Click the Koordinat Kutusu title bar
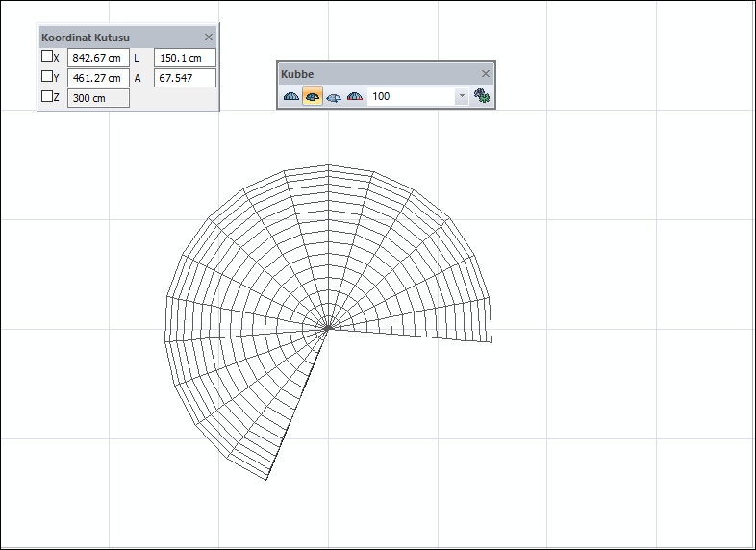Screen dimensions: 756x550 (x=115, y=37)
